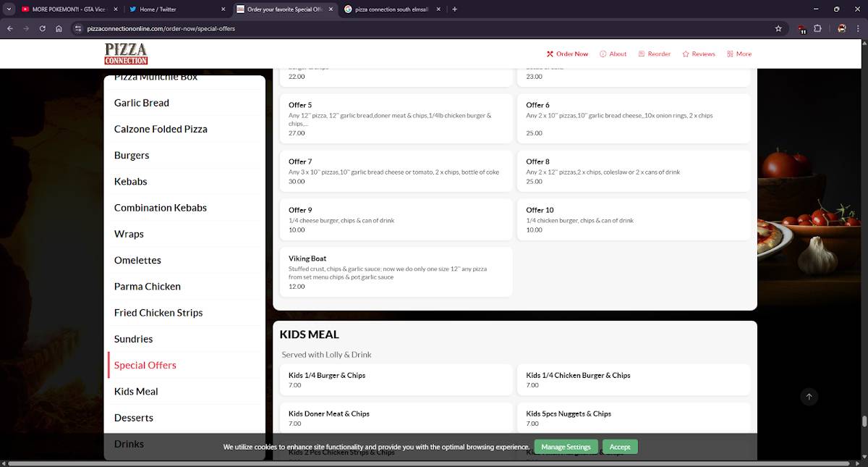Image resolution: width=868 pixels, height=467 pixels.
Task: Click the scroll-to-top arrow button
Action: click(x=809, y=396)
